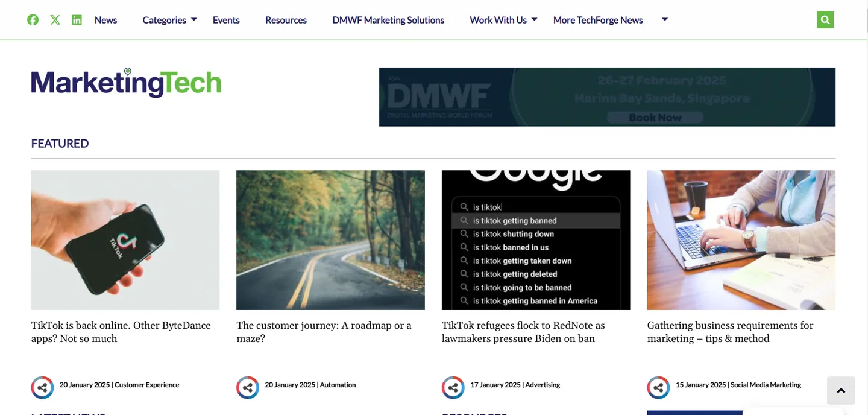Viewport: 868px width, 415px height.
Task: Open DMWF Marketing Solutions menu item
Action: pos(388,20)
